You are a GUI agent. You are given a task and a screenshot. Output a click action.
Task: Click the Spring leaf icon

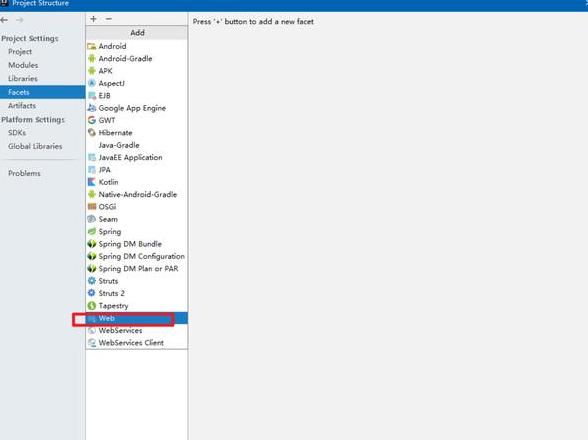pyautogui.click(x=92, y=231)
